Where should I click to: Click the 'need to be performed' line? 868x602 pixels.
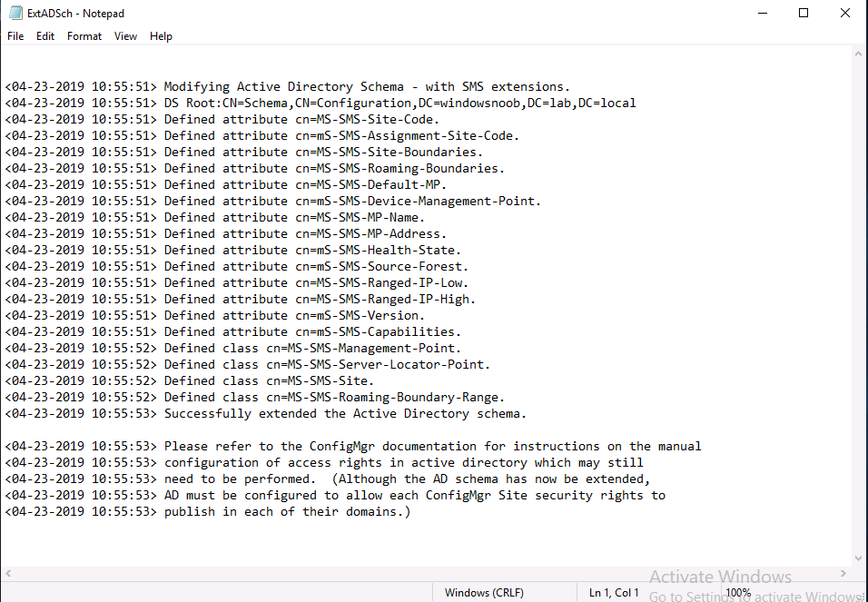click(x=328, y=479)
